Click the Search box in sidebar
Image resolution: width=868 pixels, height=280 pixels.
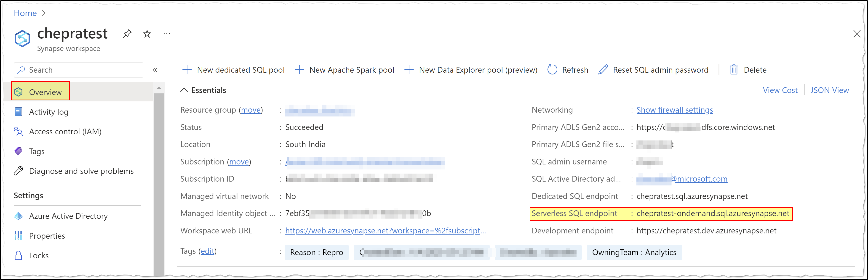(x=78, y=70)
